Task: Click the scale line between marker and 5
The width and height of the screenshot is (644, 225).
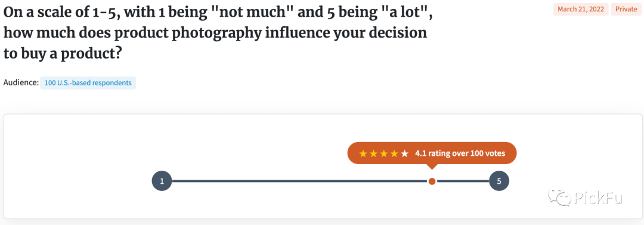Action: tap(463, 181)
